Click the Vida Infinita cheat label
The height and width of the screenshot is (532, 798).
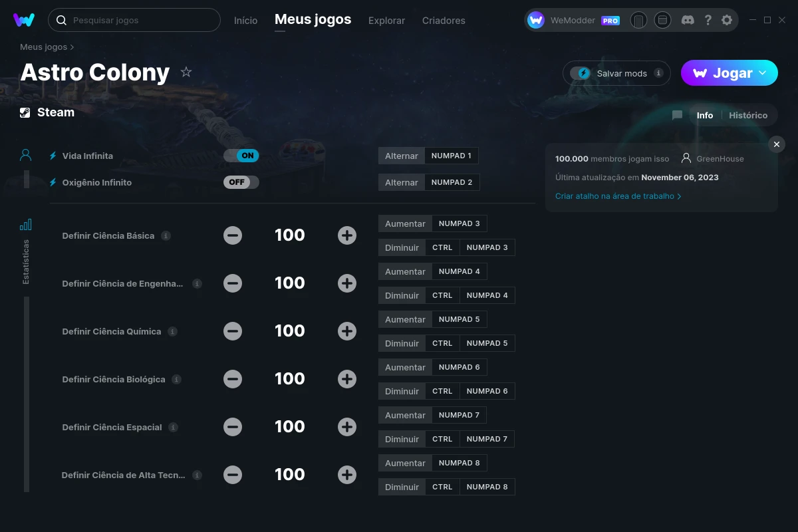88,156
